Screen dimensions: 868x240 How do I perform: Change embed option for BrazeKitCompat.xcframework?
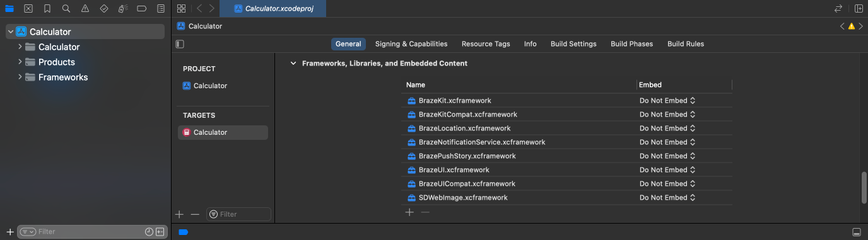tap(667, 115)
